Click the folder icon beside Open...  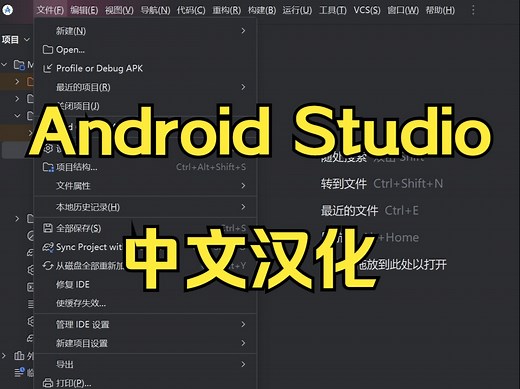tap(48, 50)
